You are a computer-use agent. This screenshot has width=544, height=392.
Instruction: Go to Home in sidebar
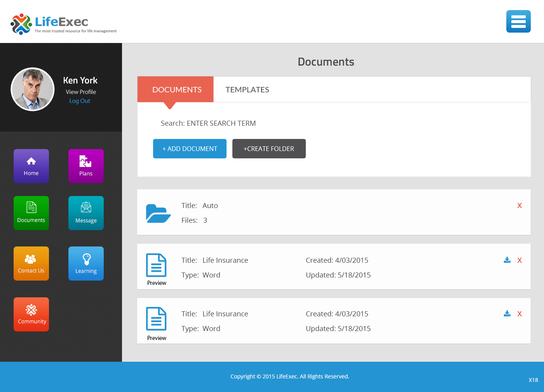tap(31, 166)
